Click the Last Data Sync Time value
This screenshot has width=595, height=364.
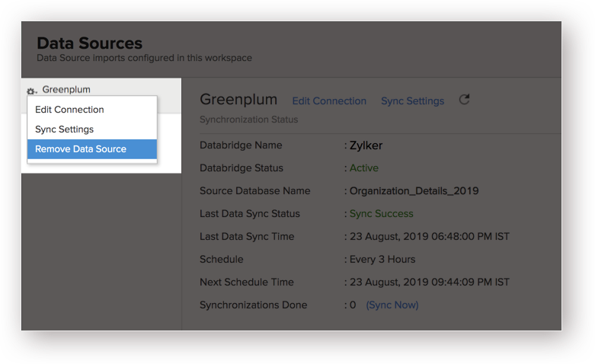tap(430, 237)
